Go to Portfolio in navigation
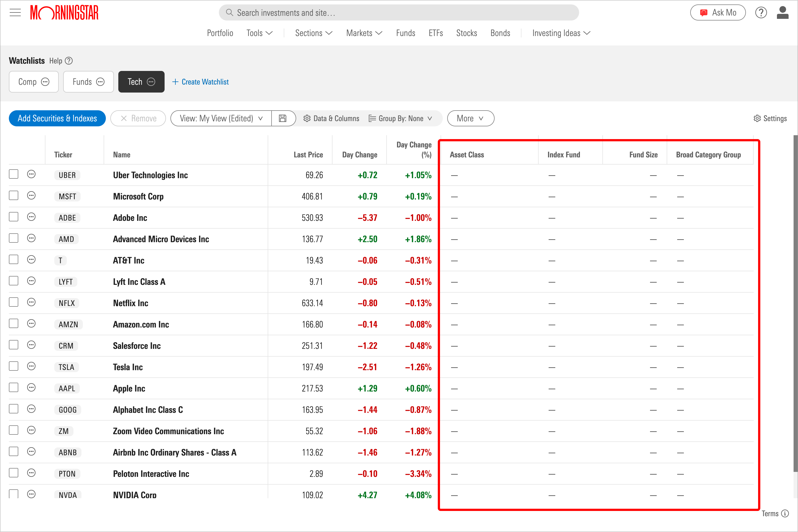Screen dimensions: 798x532 tap(220, 33)
